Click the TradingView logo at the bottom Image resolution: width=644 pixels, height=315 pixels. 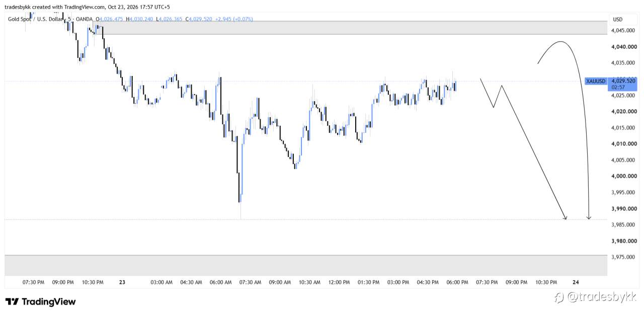pyautogui.click(x=41, y=301)
